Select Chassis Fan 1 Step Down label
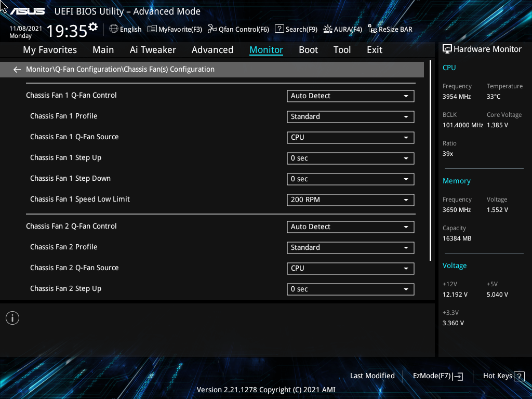Viewport: 532px width, 399px height. pyautogui.click(x=70, y=179)
